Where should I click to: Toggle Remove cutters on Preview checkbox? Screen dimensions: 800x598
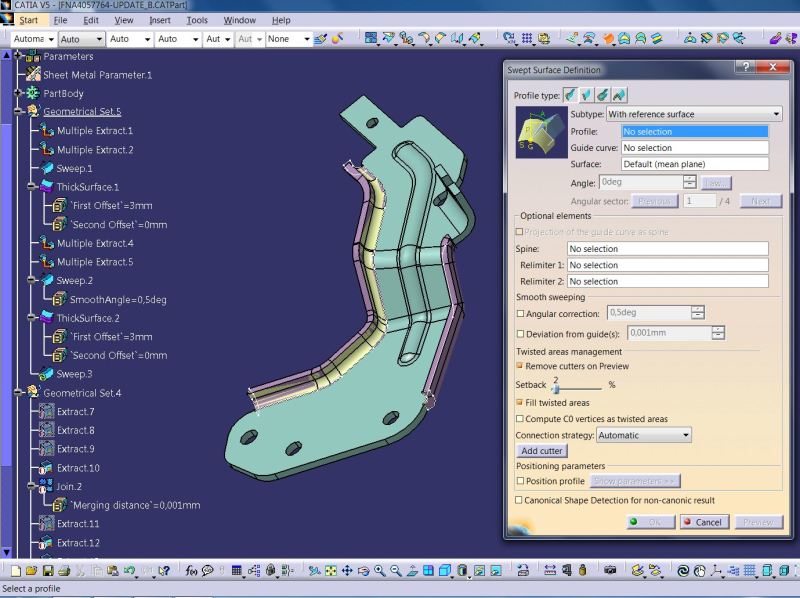pyautogui.click(x=520, y=366)
